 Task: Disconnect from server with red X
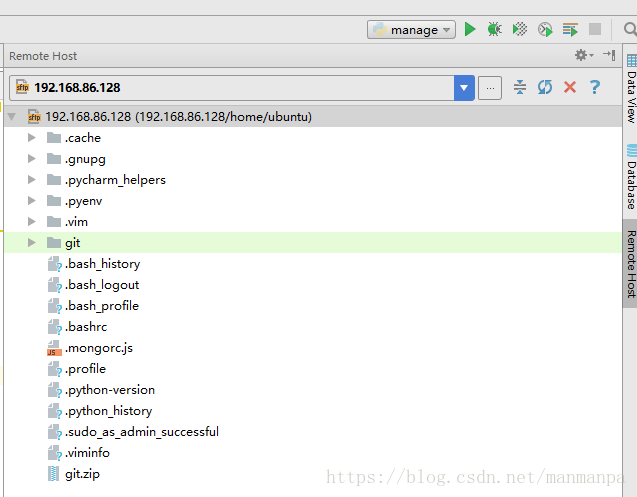coord(570,87)
